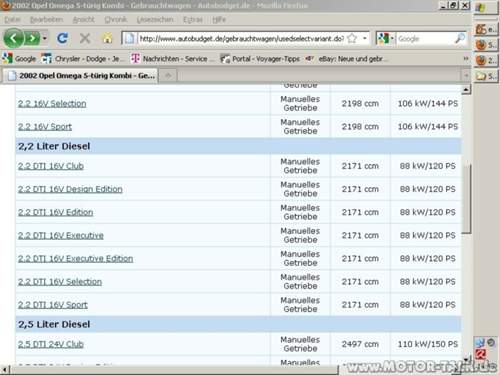This screenshot has width=500, height=375.
Task: Open the Google bookmark in bookmarks toolbar
Action: [19, 59]
